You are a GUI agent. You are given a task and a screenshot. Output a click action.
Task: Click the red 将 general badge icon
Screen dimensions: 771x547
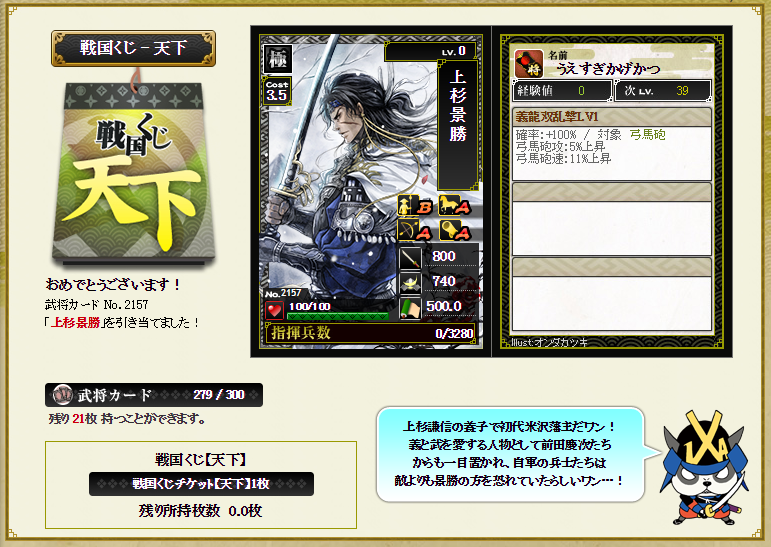coord(529,64)
